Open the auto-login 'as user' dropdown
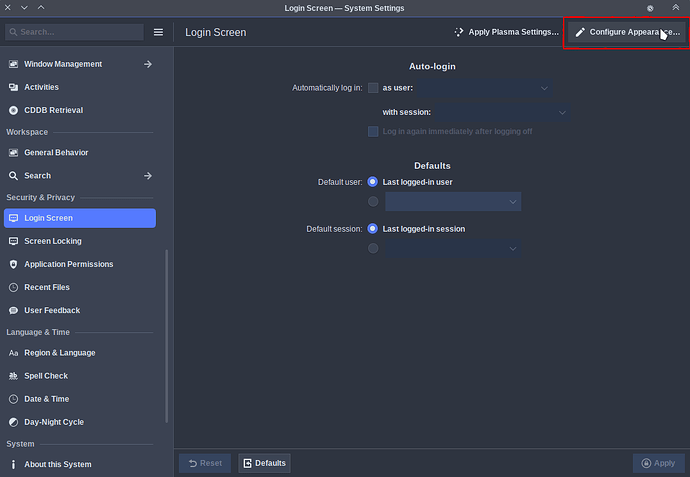The image size is (690, 477). (484, 88)
